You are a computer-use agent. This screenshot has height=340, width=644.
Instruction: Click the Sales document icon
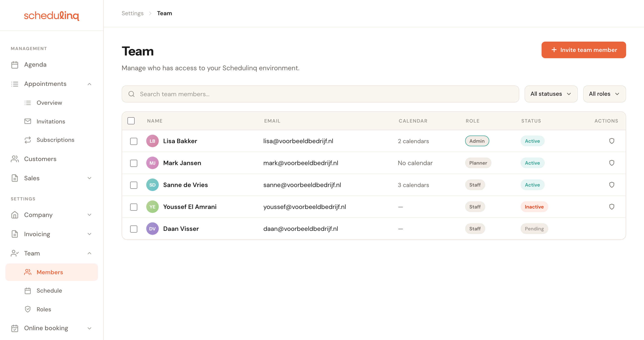tap(15, 178)
